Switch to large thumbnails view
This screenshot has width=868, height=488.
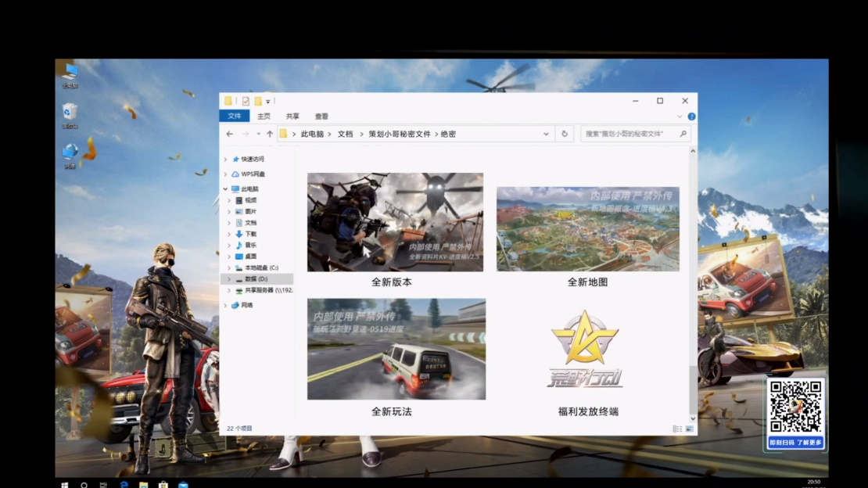click(689, 429)
